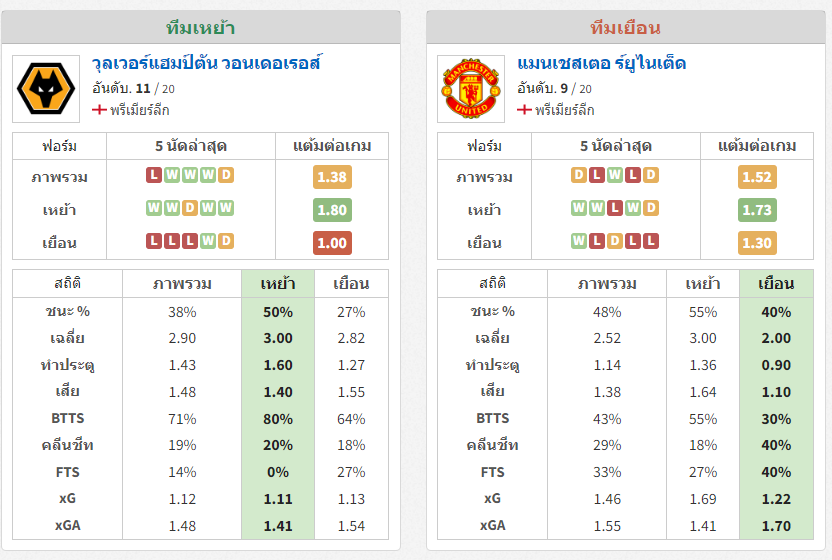This screenshot has height=560, width=832.
Task: Open พรีเมียร์ลีก league link under Manchester United
Action: click(565, 110)
